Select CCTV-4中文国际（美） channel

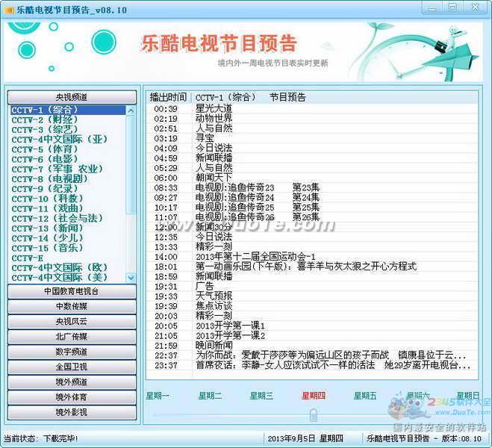point(68,278)
